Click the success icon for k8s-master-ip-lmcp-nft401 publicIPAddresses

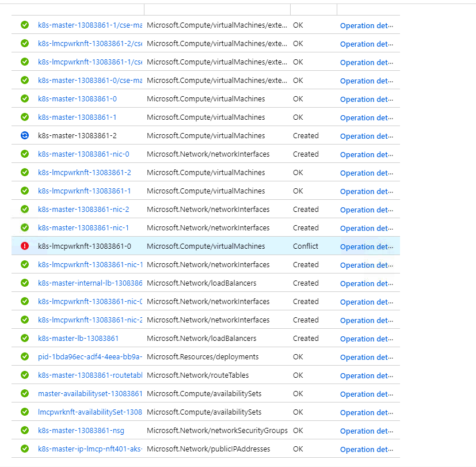tap(24, 449)
